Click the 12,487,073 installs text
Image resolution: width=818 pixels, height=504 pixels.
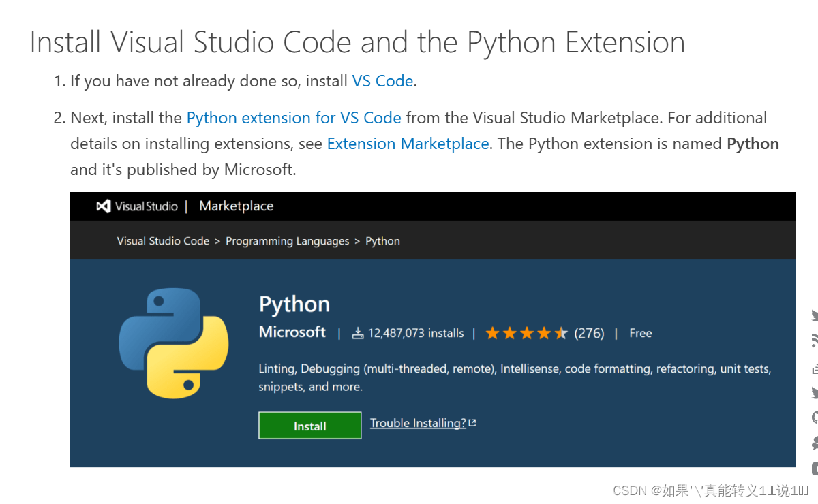click(x=416, y=333)
